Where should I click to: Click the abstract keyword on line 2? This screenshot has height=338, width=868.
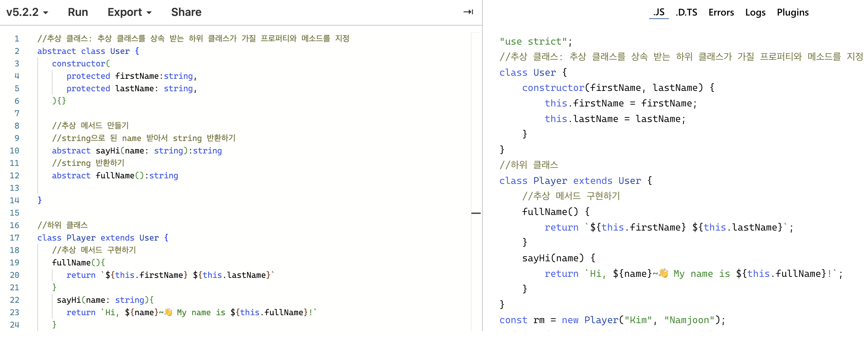tap(57, 51)
